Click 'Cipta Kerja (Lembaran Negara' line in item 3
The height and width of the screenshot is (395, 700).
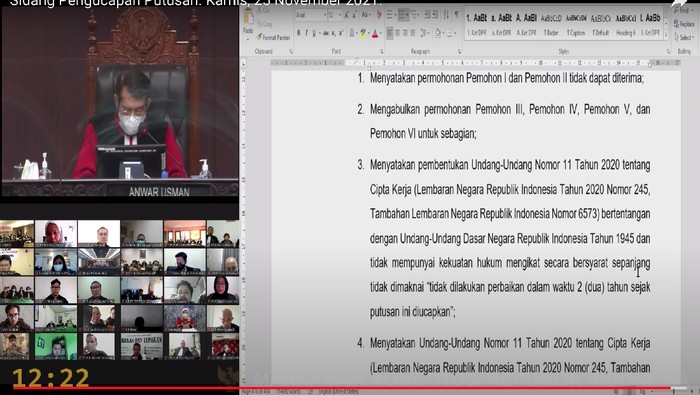click(510, 190)
